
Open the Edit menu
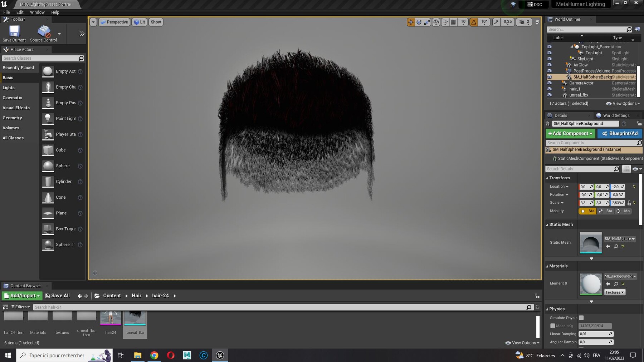click(20, 12)
